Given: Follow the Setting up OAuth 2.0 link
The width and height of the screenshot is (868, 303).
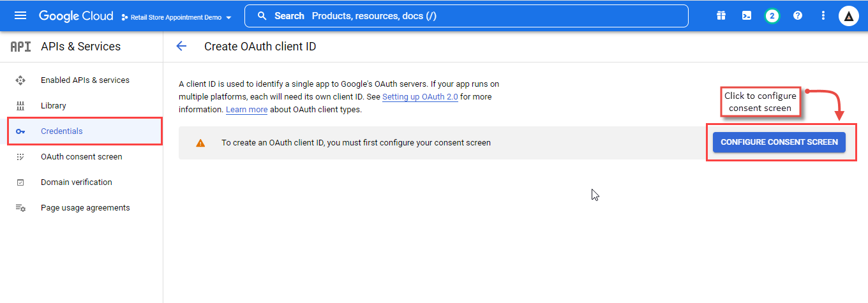Looking at the screenshot, I should 420,97.
